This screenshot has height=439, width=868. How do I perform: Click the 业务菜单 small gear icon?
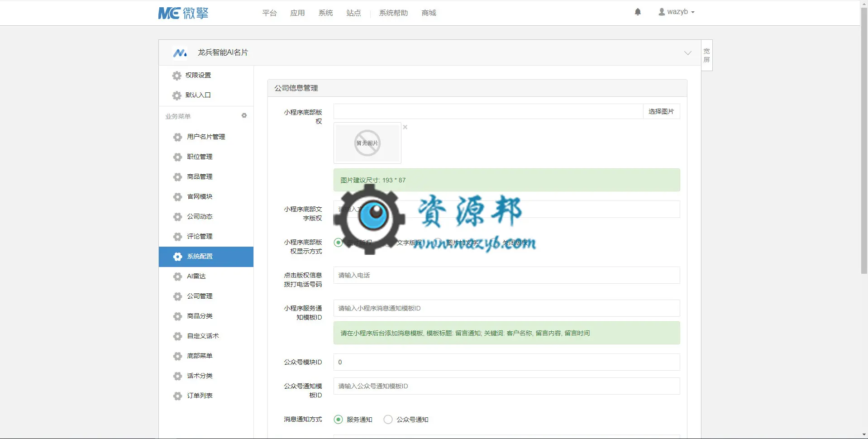[x=244, y=116]
